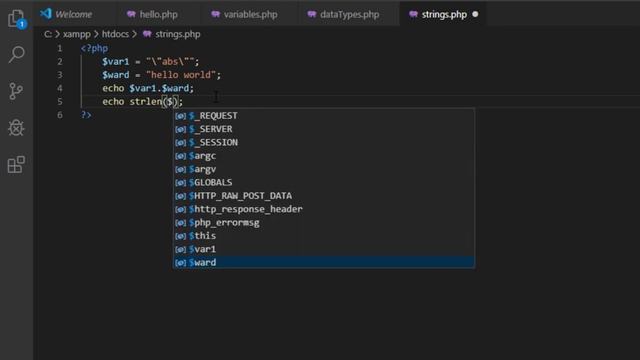Pick $argv in autocomplete list

(x=324, y=169)
